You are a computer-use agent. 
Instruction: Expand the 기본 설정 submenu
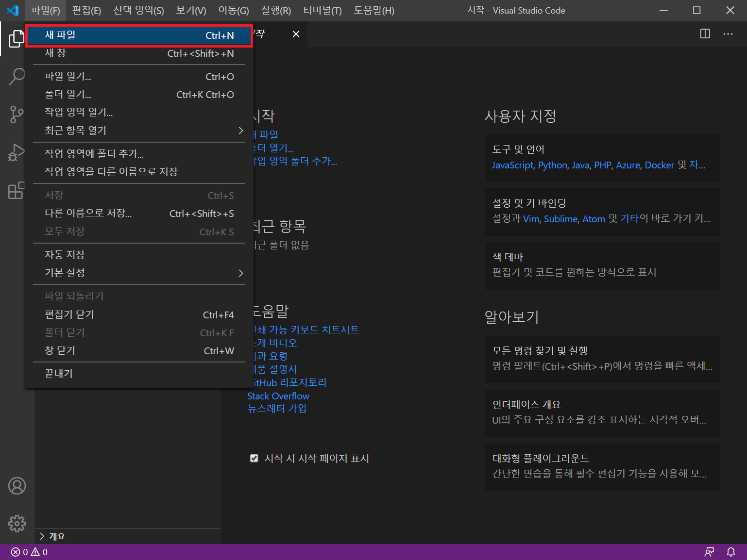click(x=139, y=273)
